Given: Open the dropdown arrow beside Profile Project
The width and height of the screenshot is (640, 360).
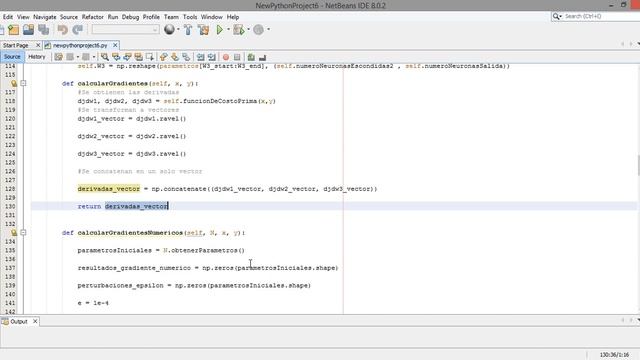Looking at the screenshot, I should pyautogui.click(x=268, y=29).
